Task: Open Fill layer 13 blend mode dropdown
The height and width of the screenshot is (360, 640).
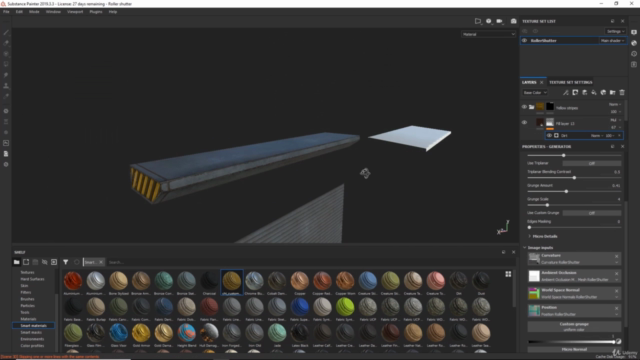Action: (x=615, y=120)
